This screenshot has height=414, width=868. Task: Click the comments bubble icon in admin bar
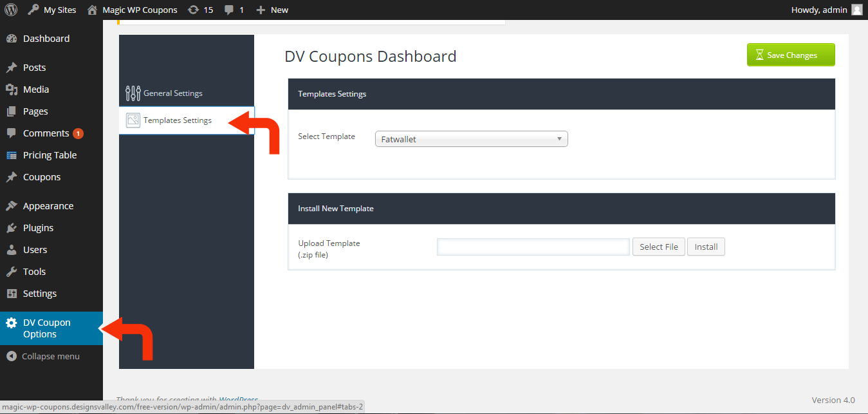[x=229, y=10]
